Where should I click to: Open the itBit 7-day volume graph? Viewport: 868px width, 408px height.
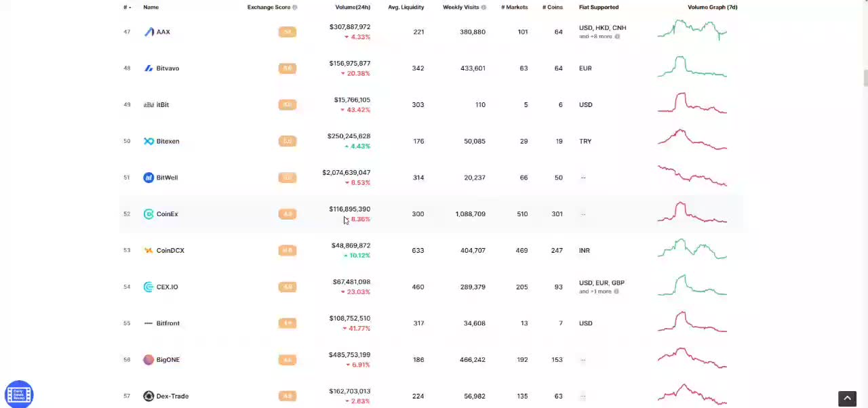692,104
